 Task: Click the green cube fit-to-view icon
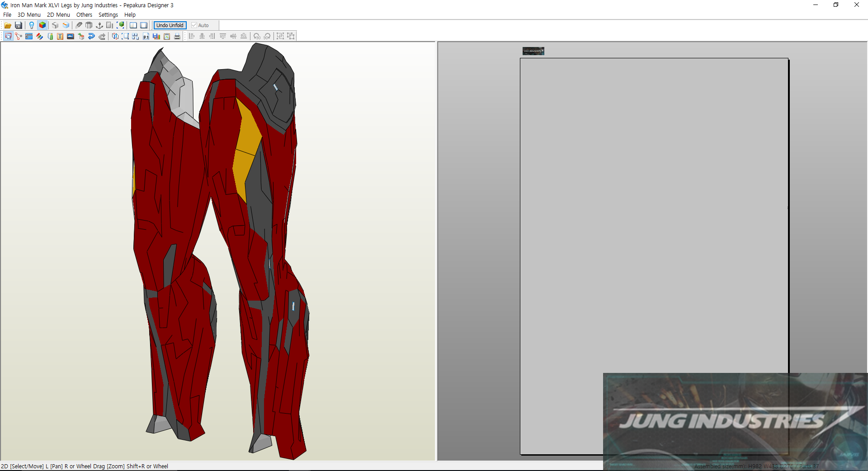pos(121,25)
